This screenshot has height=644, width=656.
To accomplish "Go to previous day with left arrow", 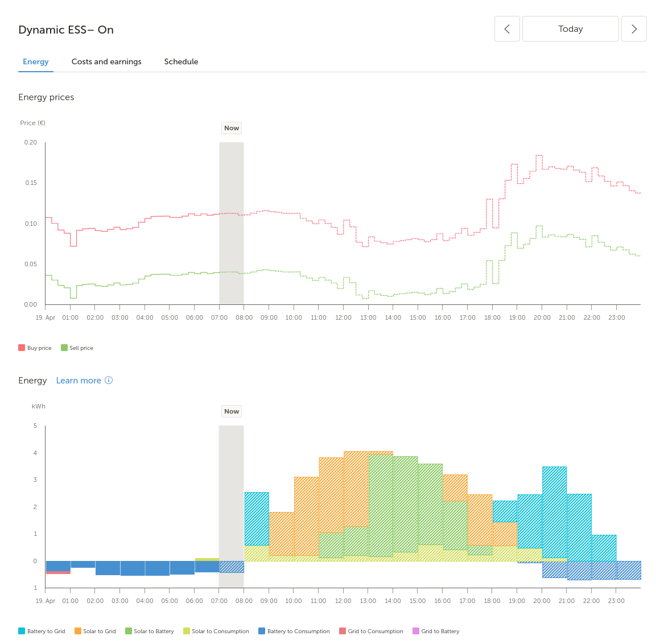I will 507,29.
